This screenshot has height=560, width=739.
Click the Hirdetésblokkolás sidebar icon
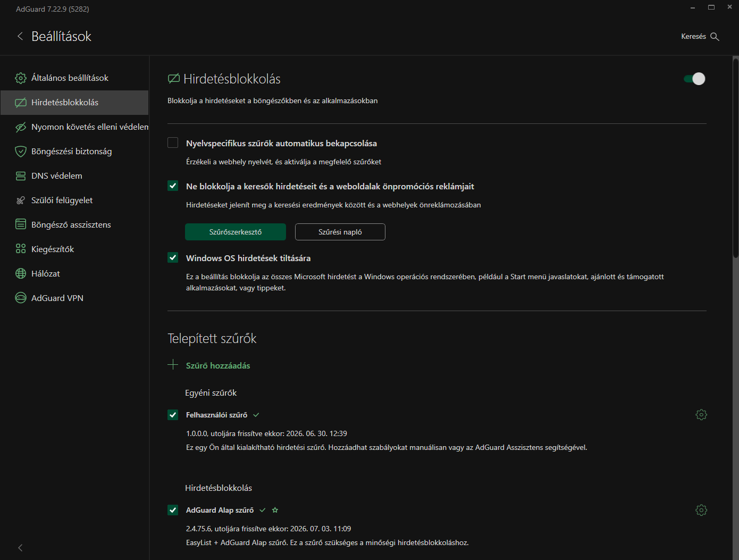pyautogui.click(x=21, y=103)
